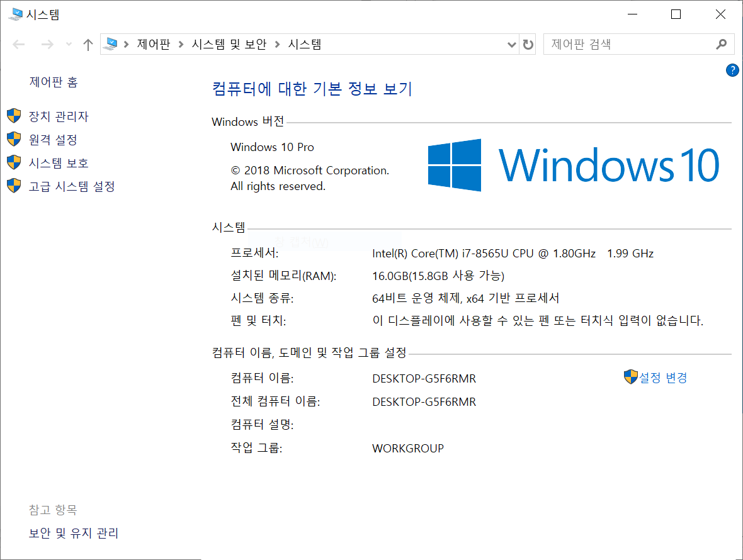Click shield icon beside 원격 설정

[14, 139]
